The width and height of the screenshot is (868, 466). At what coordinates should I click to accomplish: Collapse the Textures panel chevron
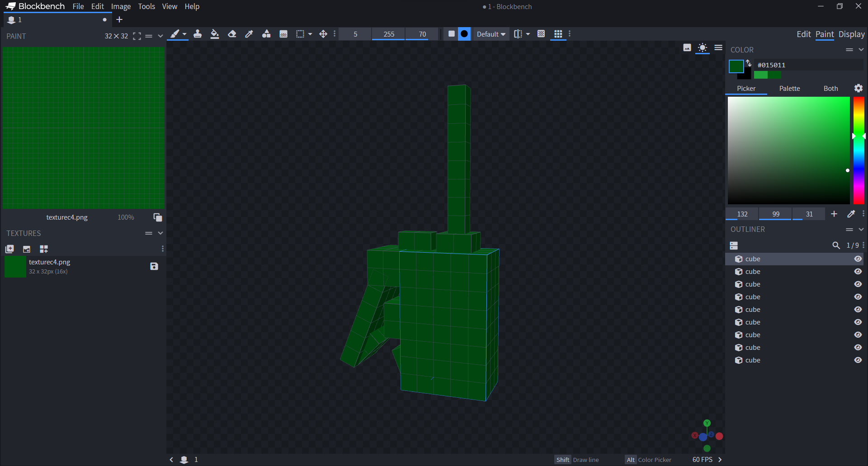(160, 233)
